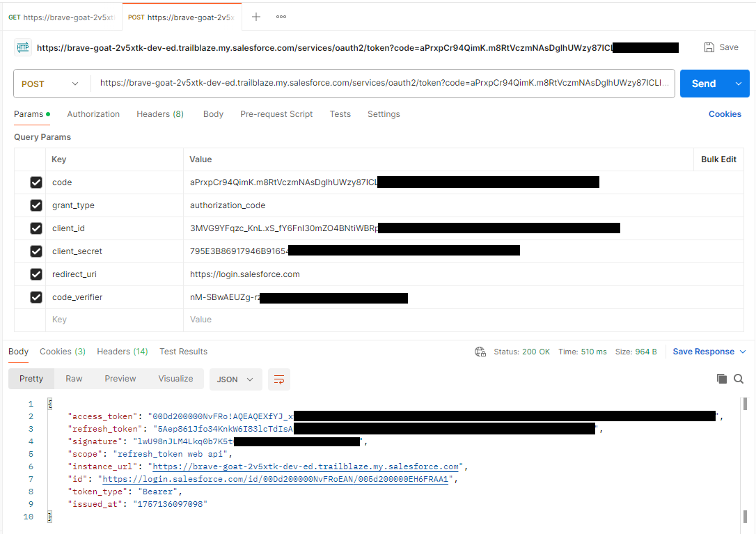This screenshot has width=756, height=534.
Task: Click the https://login.salesforce.com redirect_uri value
Action: 245,274
